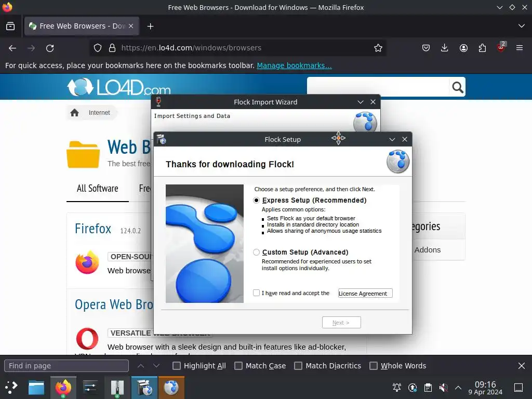
Task: Select Custom Setup (Advanced) option
Action: tap(257, 252)
